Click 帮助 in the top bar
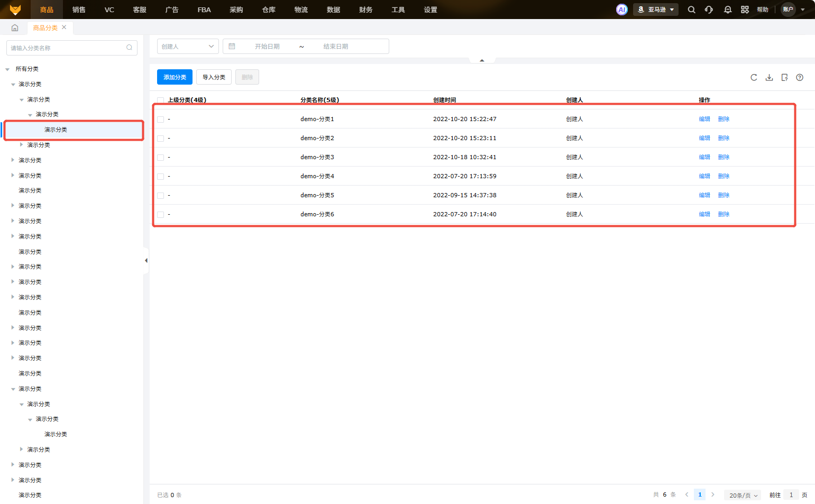 [x=763, y=10]
